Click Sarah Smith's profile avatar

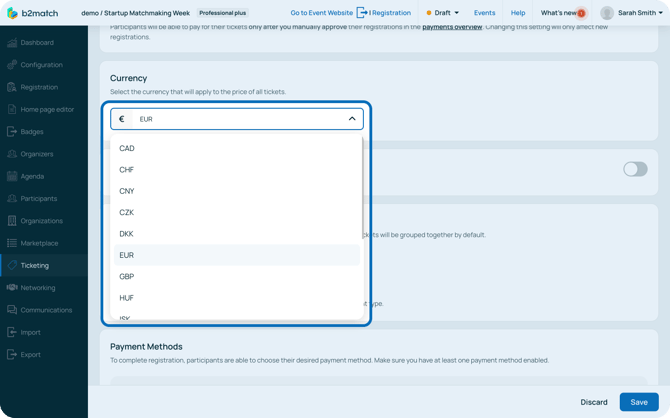606,13
